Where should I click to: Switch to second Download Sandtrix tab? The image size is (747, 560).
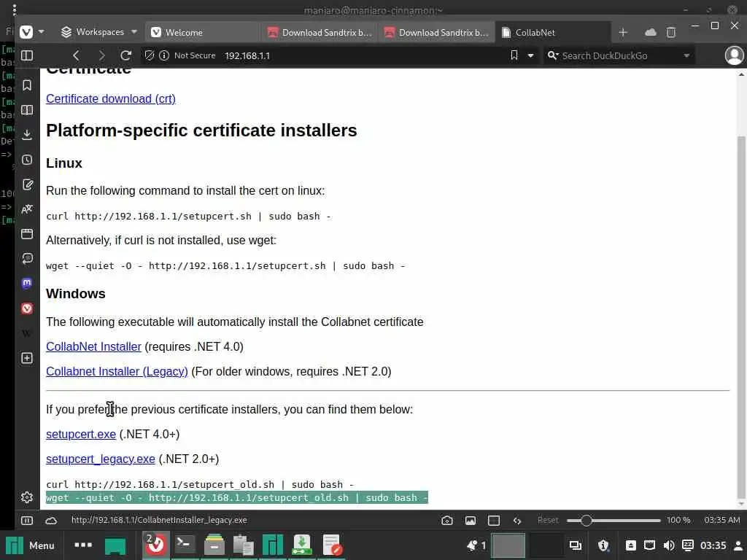[x=436, y=32]
